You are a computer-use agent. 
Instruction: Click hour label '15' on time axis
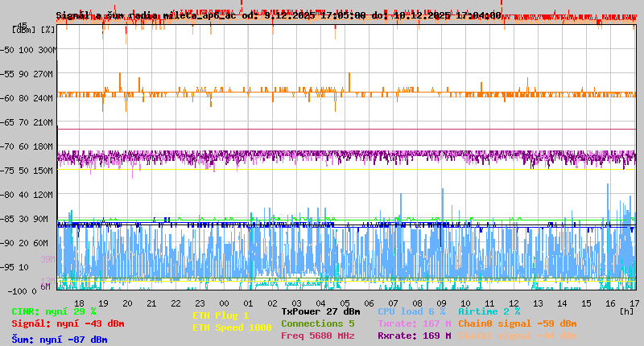click(x=587, y=303)
